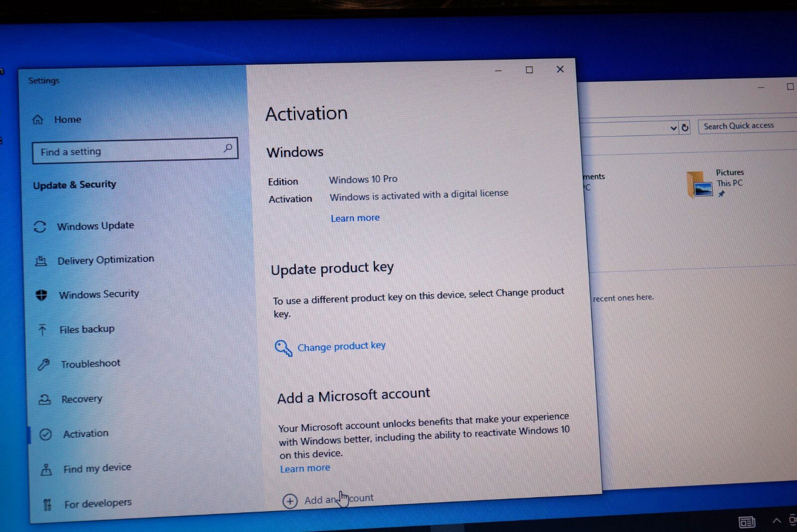Image resolution: width=797 pixels, height=532 pixels.
Task: Click the For developers tools icon
Action: click(47, 505)
